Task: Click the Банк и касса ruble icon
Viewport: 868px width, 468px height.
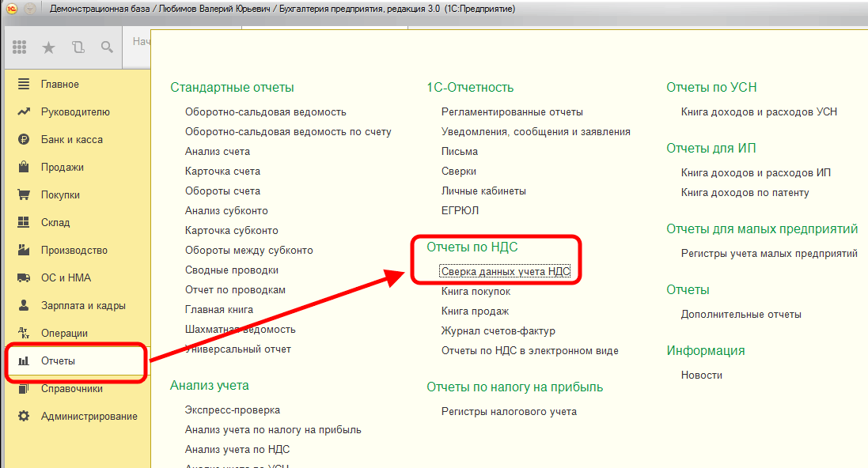Action: pyautogui.click(x=23, y=139)
